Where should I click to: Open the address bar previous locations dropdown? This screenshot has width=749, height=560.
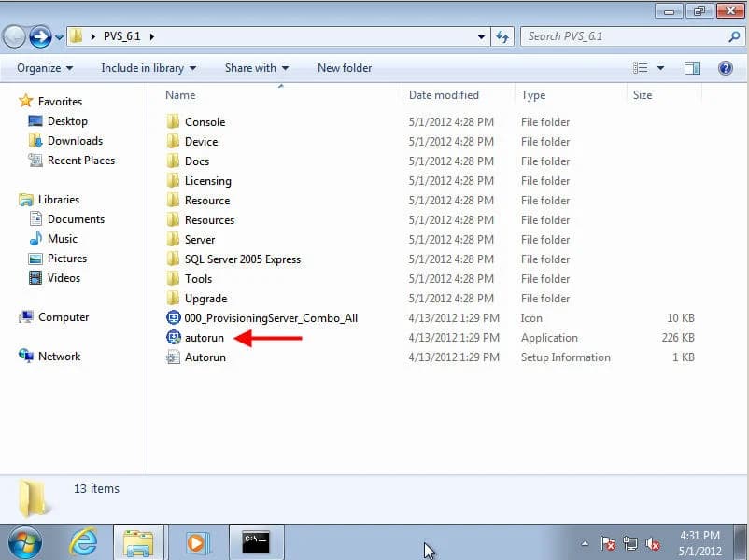pos(481,36)
